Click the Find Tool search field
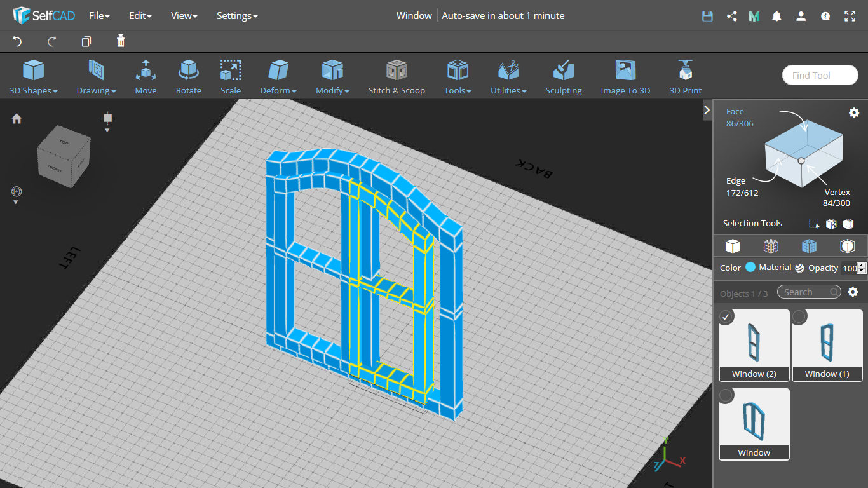This screenshot has width=868, height=488. pos(820,75)
